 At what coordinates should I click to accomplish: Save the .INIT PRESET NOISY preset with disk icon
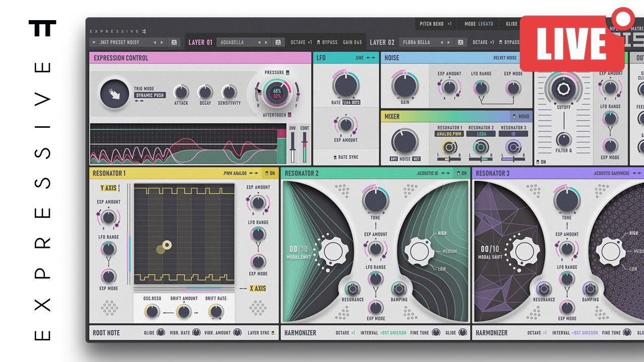(x=174, y=42)
